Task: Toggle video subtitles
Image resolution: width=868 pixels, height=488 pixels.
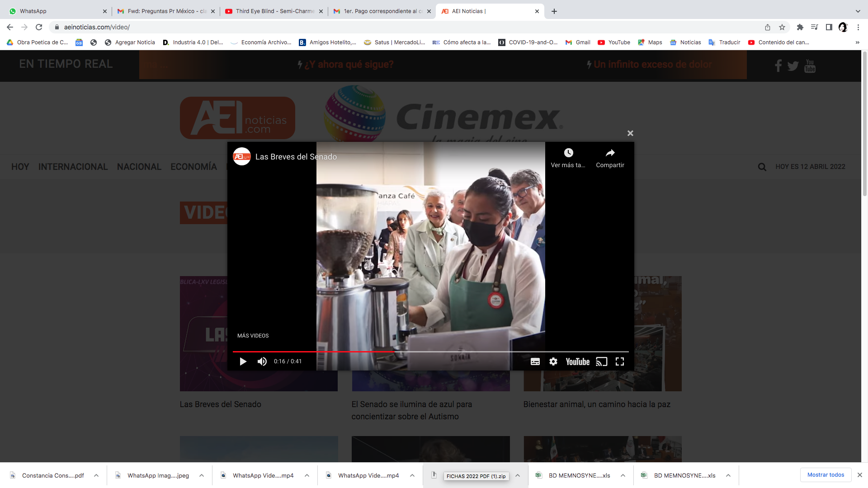Action: click(x=535, y=361)
